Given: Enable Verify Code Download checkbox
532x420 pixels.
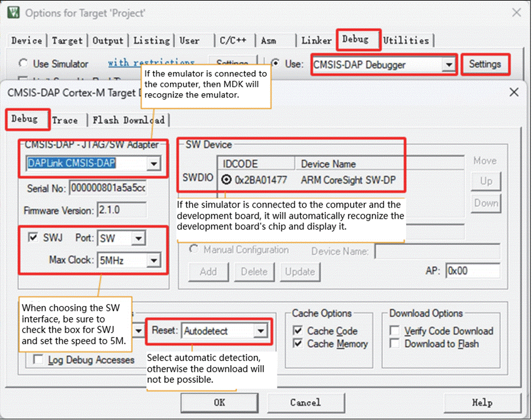Looking at the screenshot, I should click(394, 330).
